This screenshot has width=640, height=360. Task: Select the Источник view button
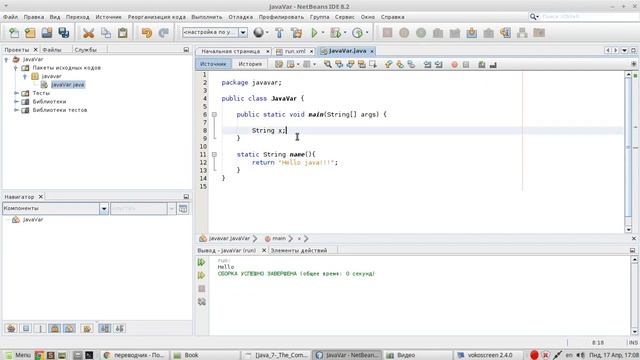point(213,64)
